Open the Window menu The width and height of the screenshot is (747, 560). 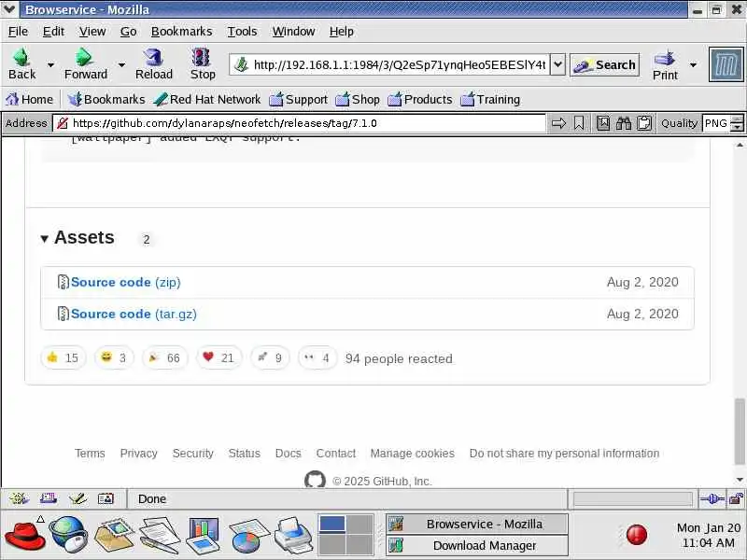click(293, 32)
